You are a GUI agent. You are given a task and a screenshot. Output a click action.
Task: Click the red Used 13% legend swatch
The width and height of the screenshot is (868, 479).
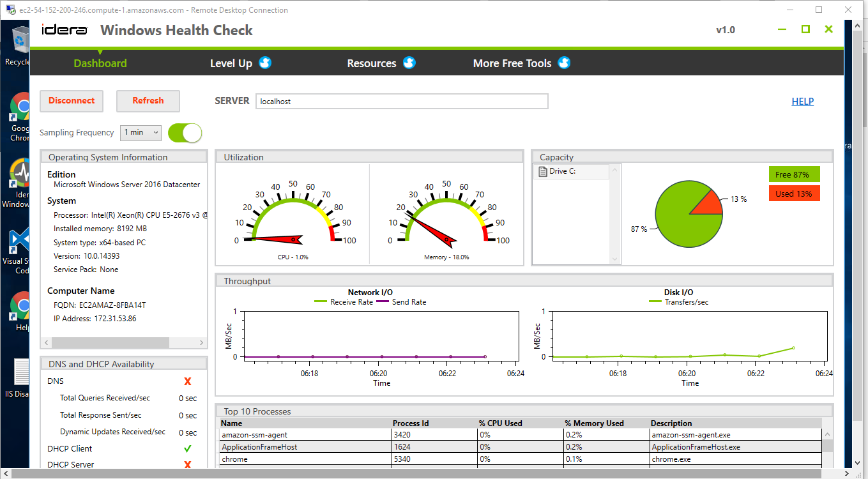coord(794,194)
